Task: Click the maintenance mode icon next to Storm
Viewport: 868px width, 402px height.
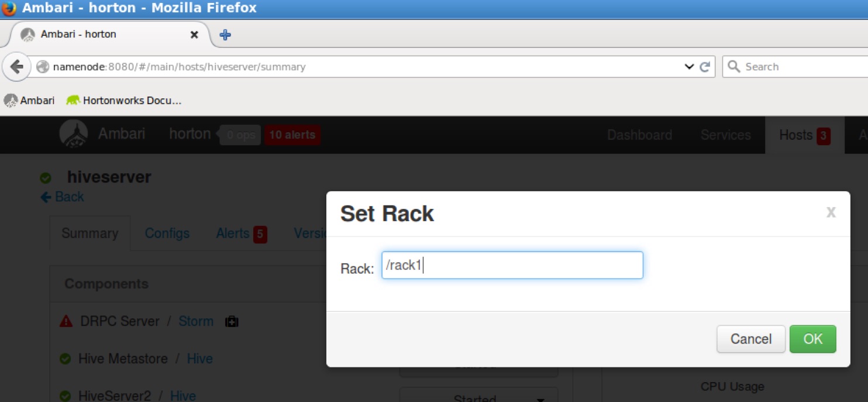Action: tap(232, 321)
